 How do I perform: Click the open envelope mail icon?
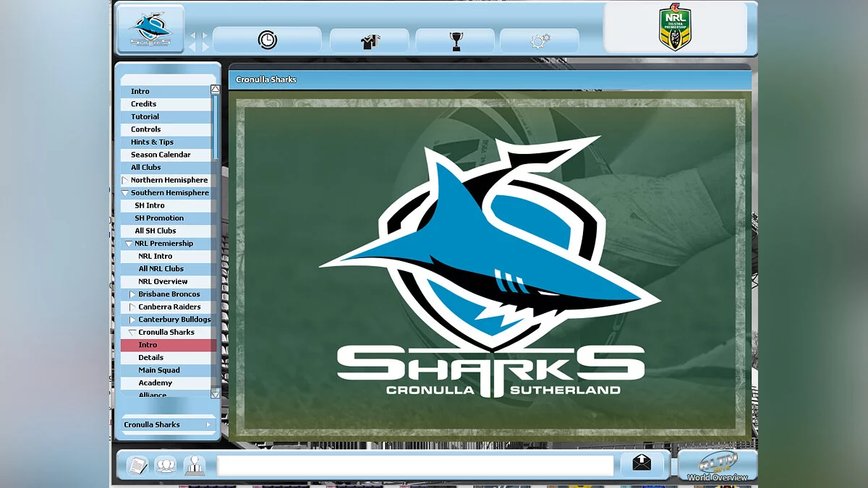(x=642, y=463)
